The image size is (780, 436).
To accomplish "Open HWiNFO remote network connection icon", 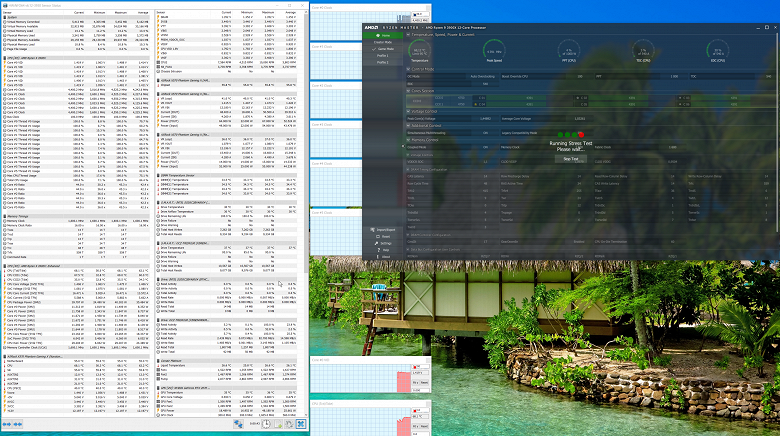I will 239,424.
